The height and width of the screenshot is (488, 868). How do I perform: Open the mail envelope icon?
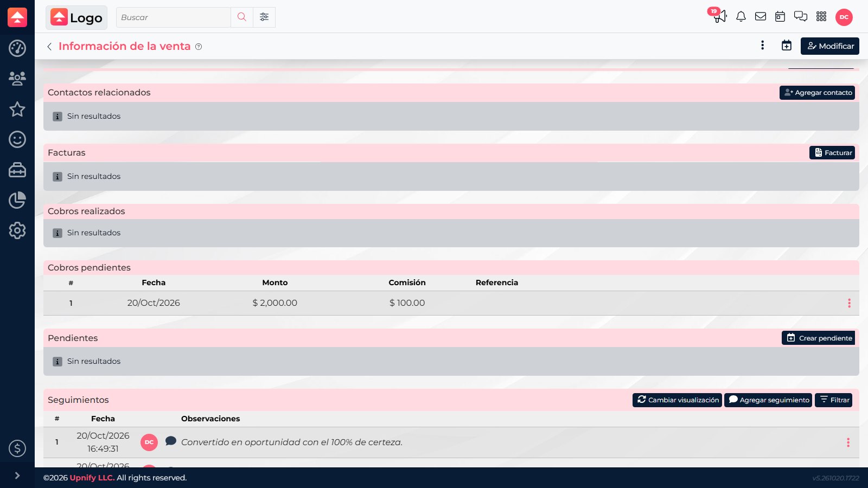[761, 17]
